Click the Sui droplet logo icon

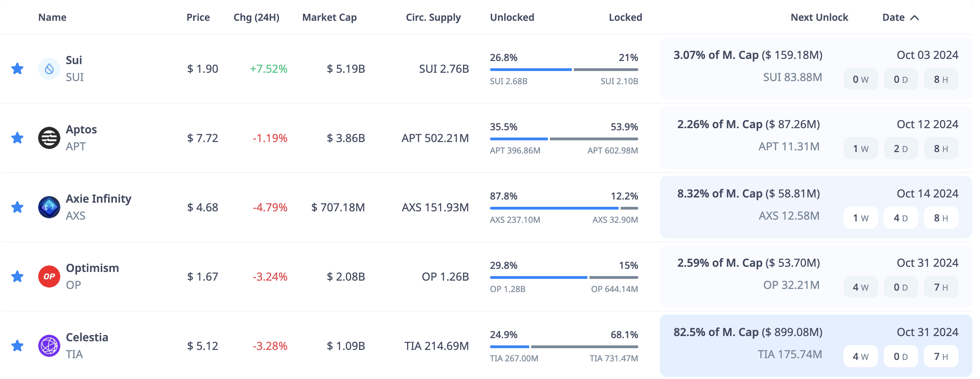coord(49,69)
